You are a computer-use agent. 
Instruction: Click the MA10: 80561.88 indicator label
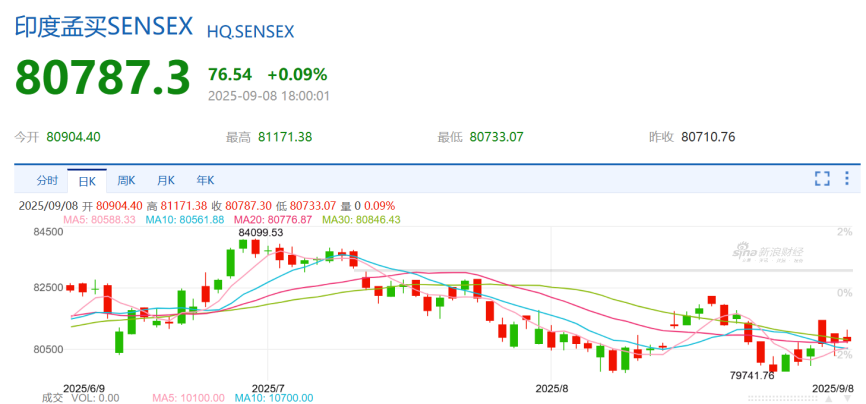[x=184, y=220]
